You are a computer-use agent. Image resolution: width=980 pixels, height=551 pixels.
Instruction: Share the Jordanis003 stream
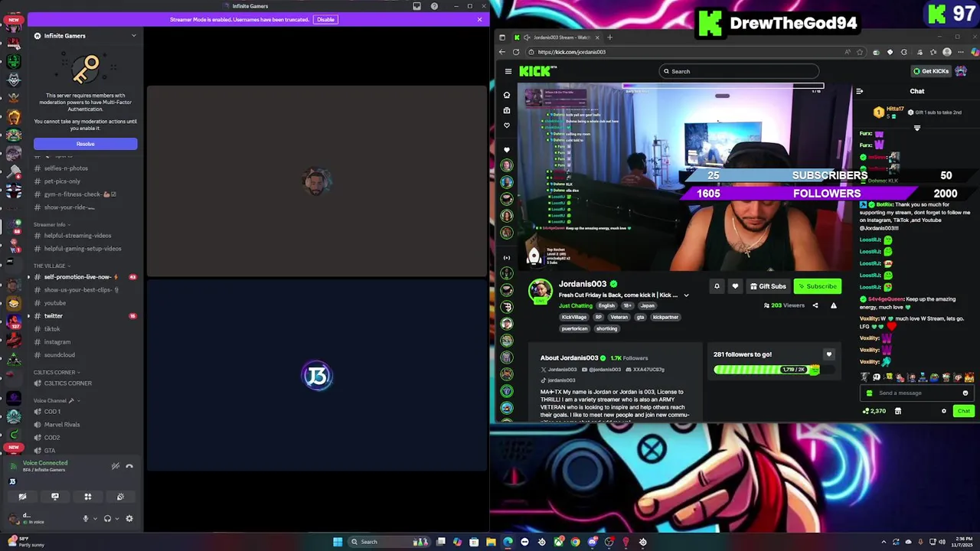(x=815, y=305)
